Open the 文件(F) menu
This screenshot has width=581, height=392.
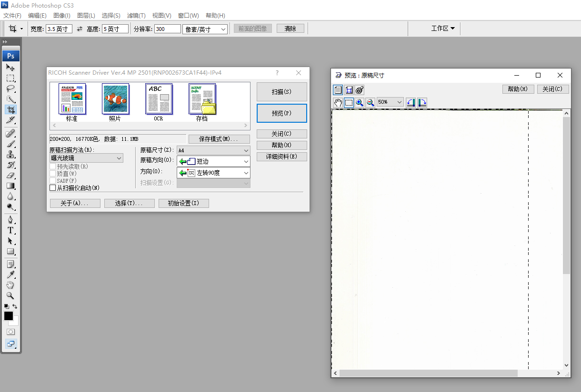(12, 16)
